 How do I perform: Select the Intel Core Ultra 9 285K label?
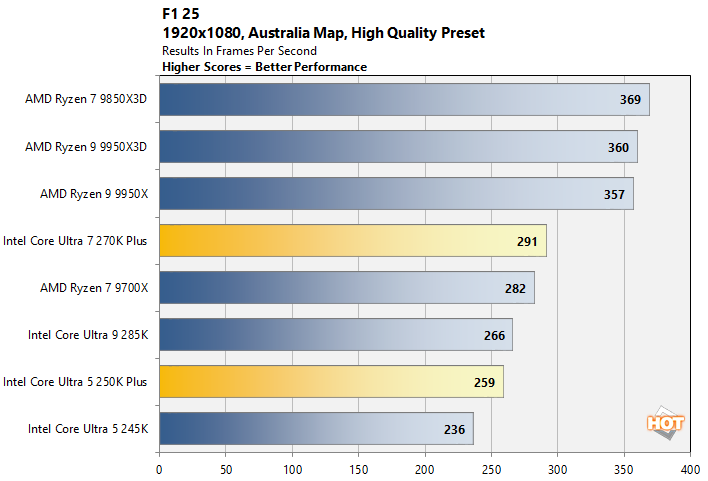click(88, 335)
